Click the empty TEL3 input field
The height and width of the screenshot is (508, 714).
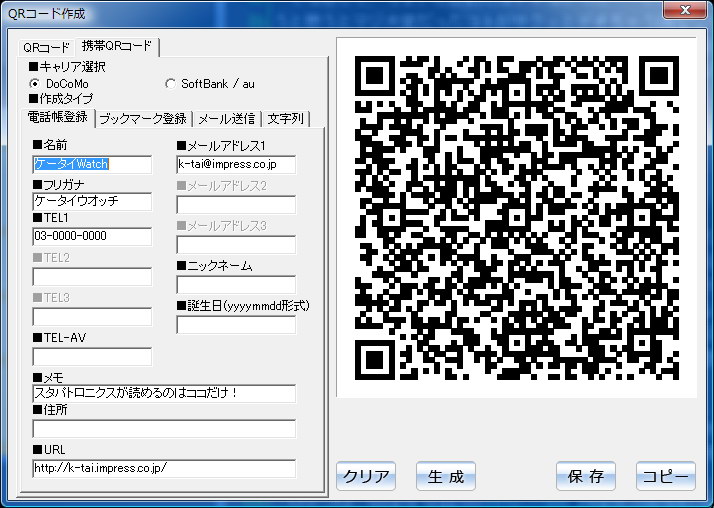[x=92, y=316]
